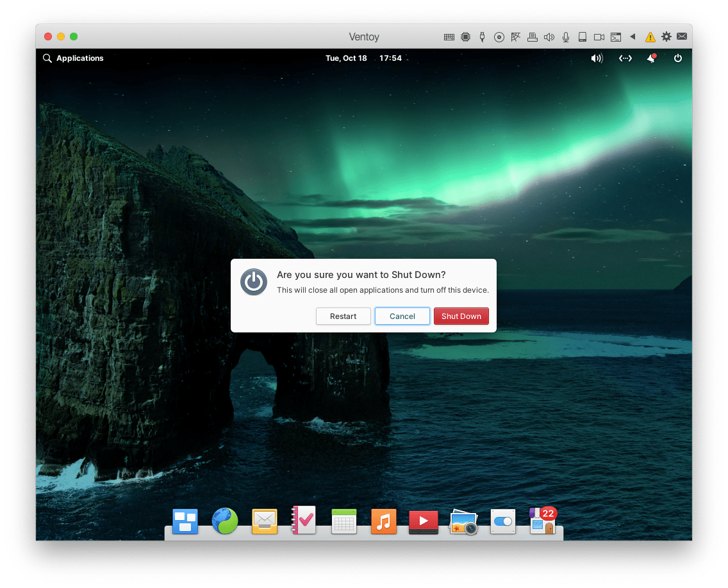Screen dimensions: 728x588
Task: Open the date and time indicator
Action: pos(363,58)
